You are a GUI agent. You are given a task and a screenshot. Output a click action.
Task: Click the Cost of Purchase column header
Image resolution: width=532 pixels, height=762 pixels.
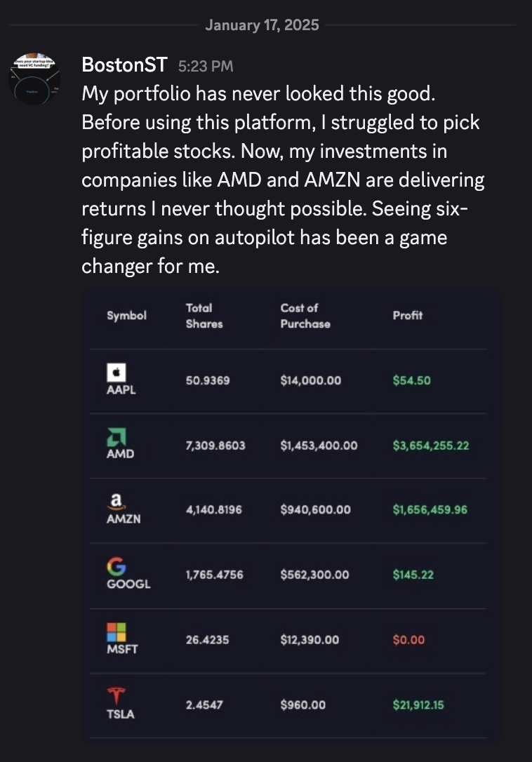(x=305, y=316)
